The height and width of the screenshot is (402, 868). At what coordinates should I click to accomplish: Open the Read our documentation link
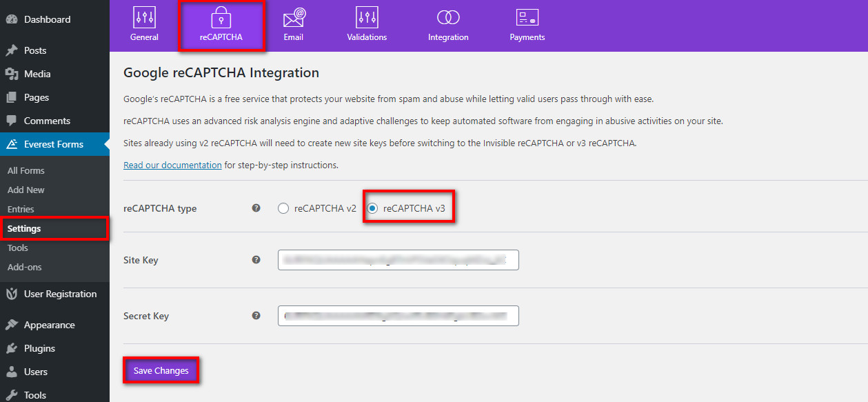172,165
